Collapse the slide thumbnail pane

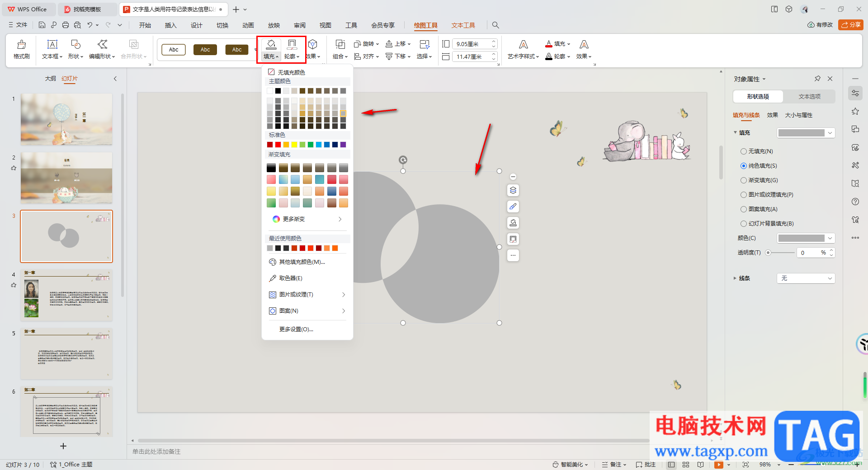115,79
